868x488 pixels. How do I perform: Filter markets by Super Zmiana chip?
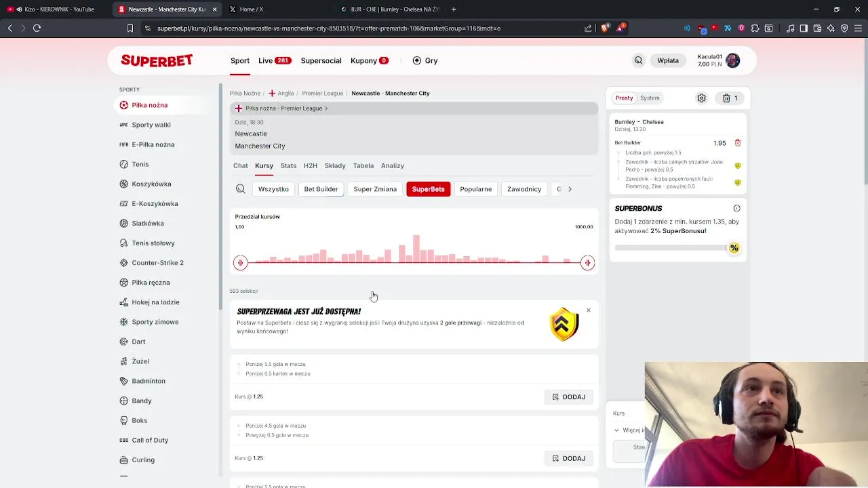(x=375, y=189)
